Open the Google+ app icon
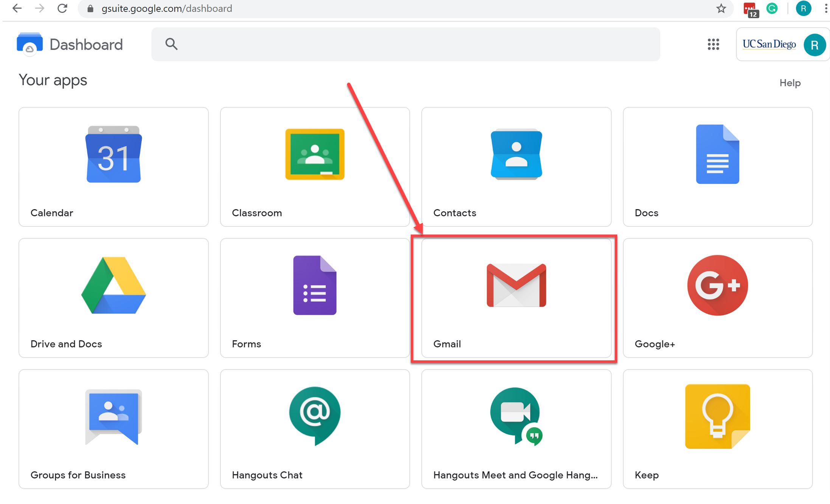Image resolution: width=830 pixels, height=504 pixels. (717, 286)
